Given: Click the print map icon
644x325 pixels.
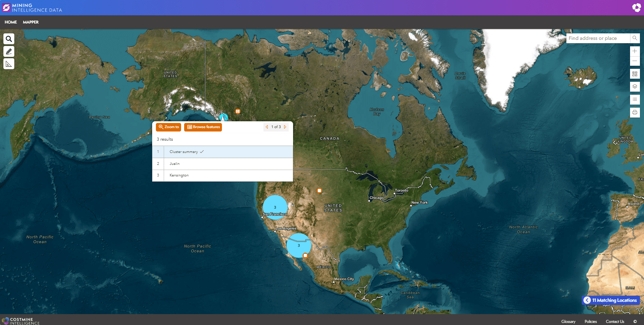Looking at the screenshot, I should pyautogui.click(x=634, y=112).
